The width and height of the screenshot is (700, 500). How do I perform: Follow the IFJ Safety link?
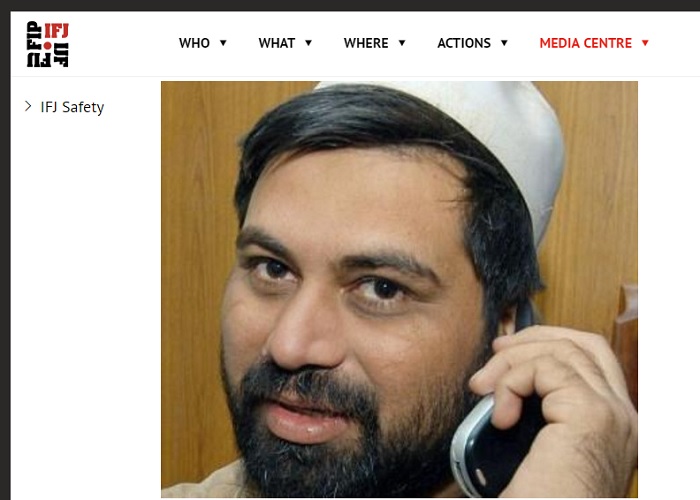(72, 107)
